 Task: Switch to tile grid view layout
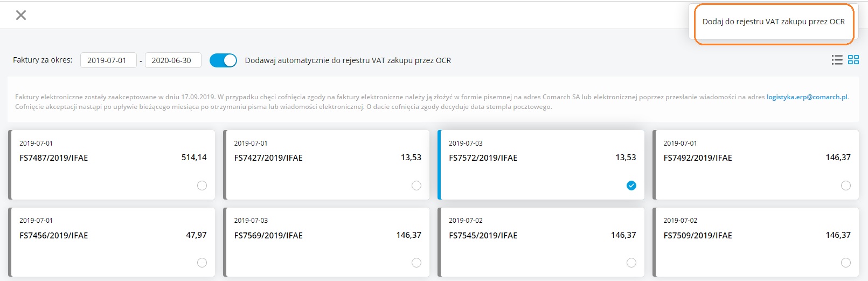[853, 60]
